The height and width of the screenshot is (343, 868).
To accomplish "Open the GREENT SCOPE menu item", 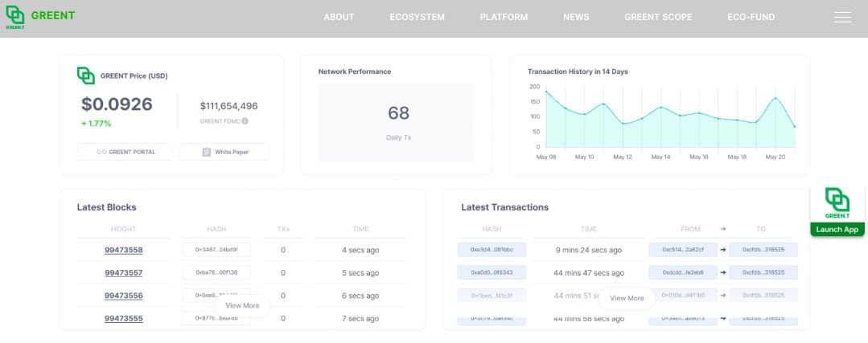I will 658,17.
